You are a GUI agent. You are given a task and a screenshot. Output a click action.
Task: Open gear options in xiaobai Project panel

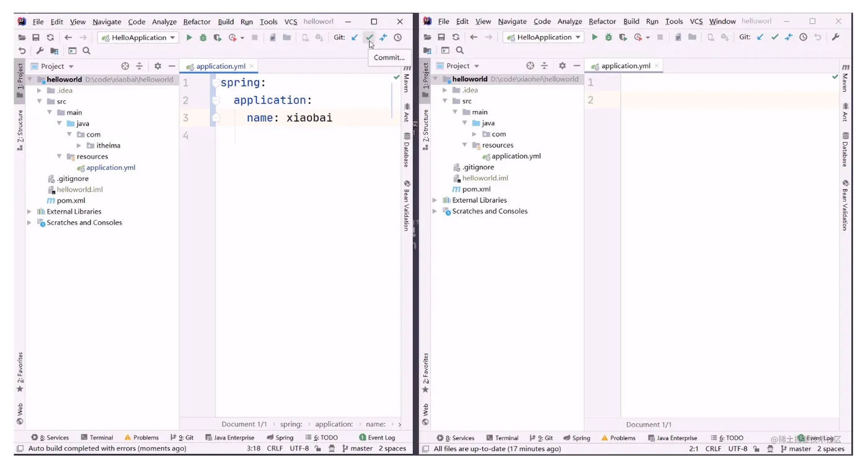coord(157,66)
